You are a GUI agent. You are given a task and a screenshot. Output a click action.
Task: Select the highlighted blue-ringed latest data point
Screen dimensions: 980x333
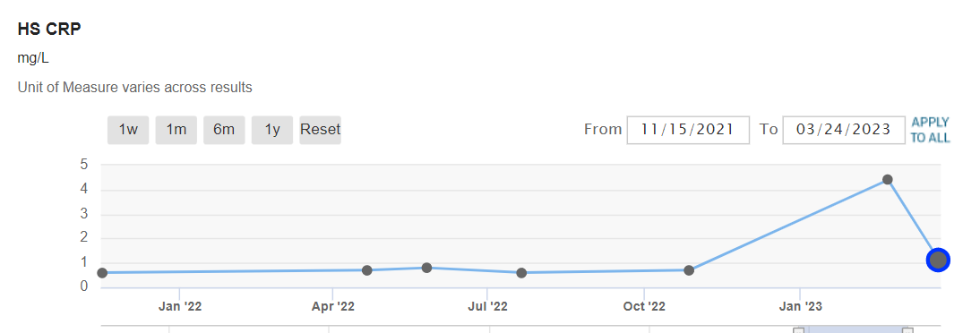click(x=938, y=260)
